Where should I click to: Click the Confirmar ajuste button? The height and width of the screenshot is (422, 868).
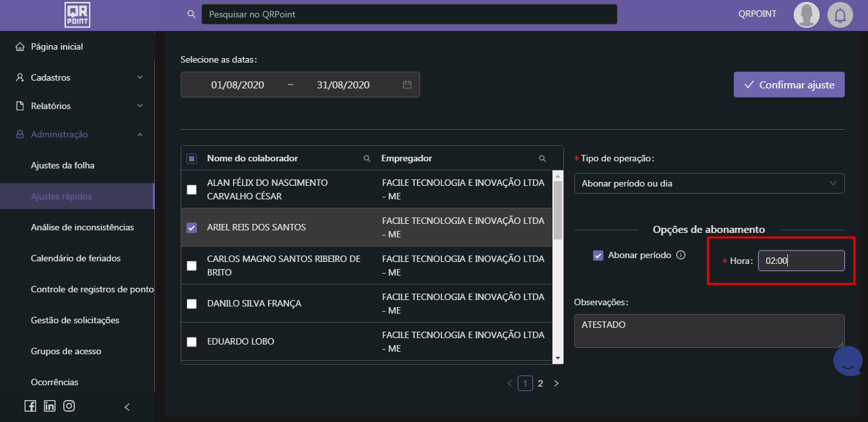[x=789, y=85]
